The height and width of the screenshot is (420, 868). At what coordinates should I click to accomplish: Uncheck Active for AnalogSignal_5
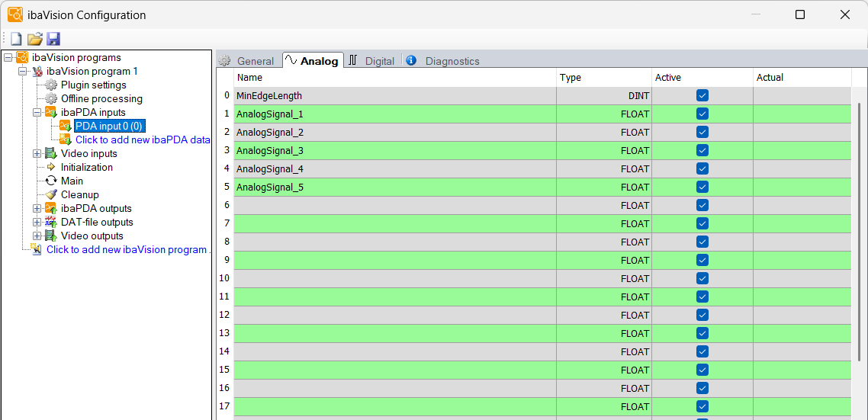(702, 187)
